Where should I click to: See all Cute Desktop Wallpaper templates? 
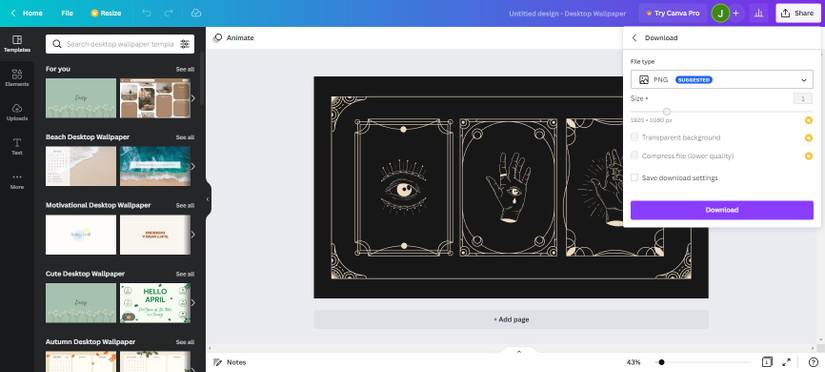click(x=185, y=274)
